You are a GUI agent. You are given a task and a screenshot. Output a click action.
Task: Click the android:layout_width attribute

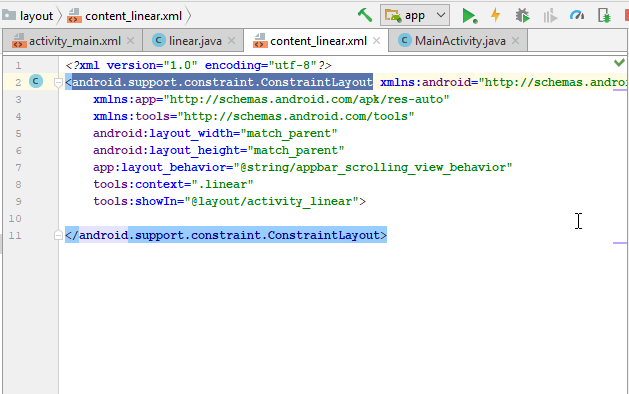[x=215, y=133]
